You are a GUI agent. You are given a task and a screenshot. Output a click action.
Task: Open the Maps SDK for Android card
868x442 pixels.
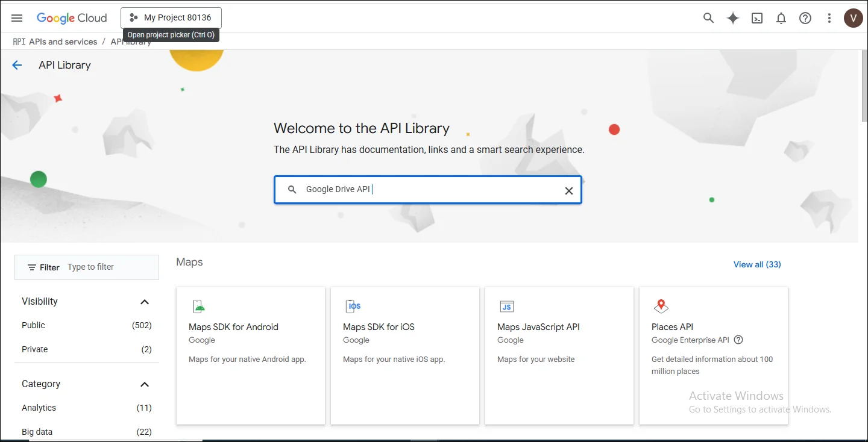[x=251, y=356]
